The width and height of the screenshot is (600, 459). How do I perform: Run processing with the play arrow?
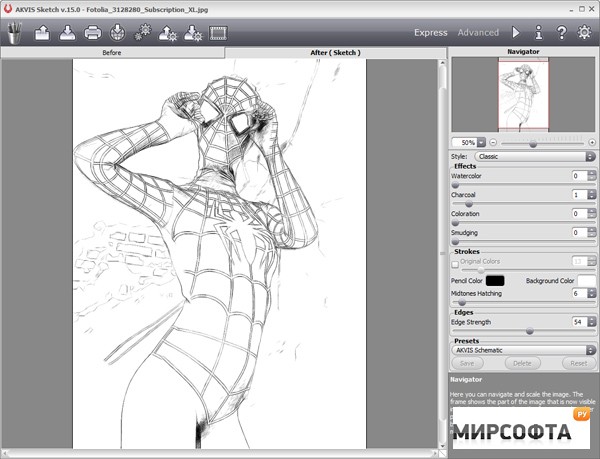516,32
